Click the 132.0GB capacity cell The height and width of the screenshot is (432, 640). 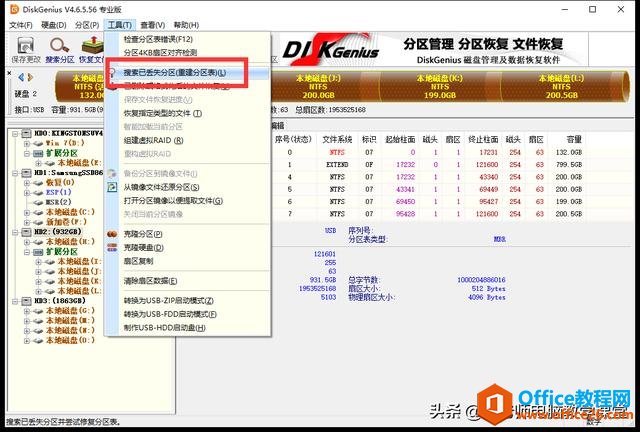click(569, 152)
